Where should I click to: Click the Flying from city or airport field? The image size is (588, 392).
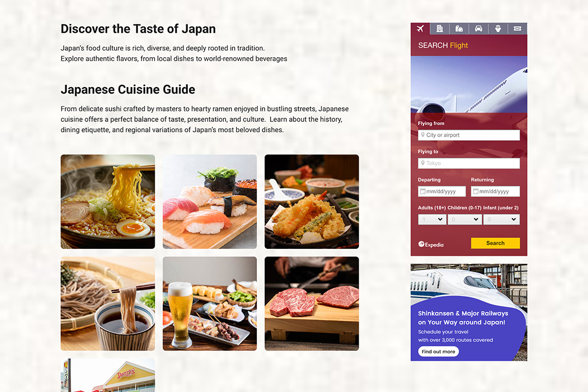pyautogui.click(x=469, y=135)
